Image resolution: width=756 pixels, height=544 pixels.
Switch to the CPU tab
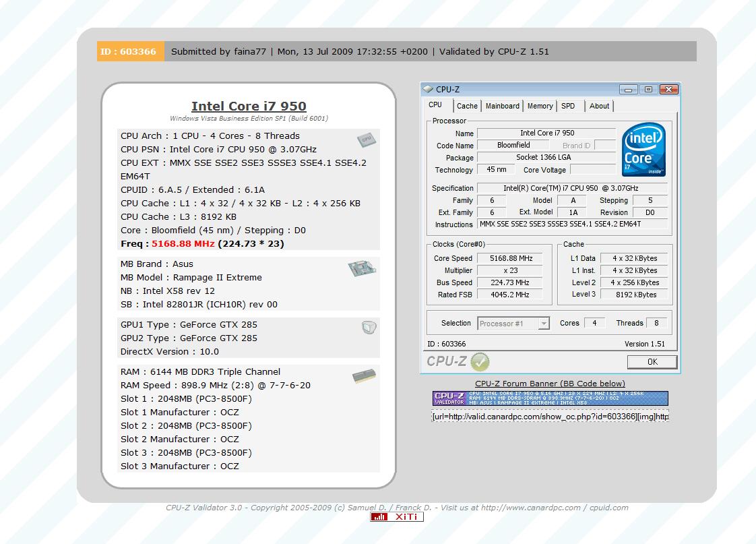[x=435, y=104]
